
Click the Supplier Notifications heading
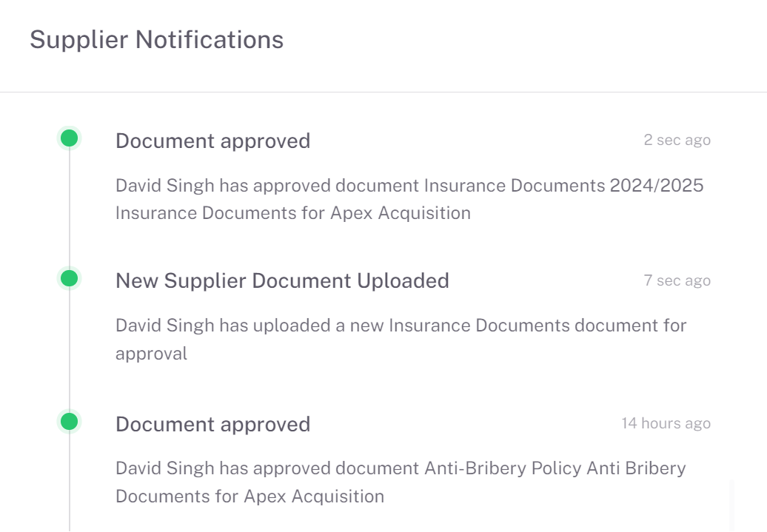[x=156, y=39]
